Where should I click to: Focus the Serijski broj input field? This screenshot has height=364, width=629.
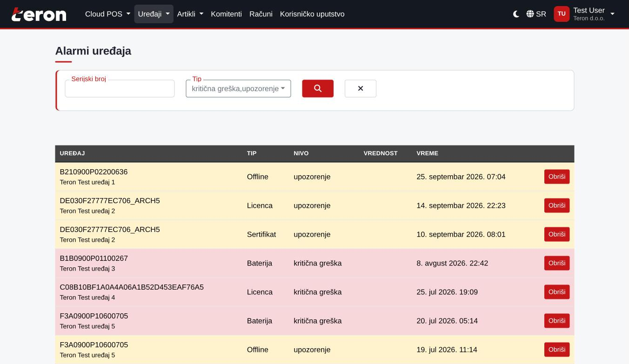tap(120, 89)
